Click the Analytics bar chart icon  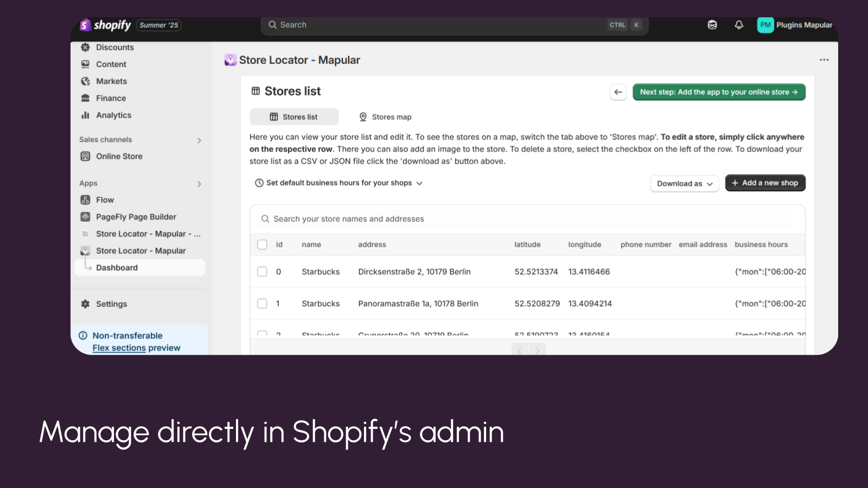85,115
